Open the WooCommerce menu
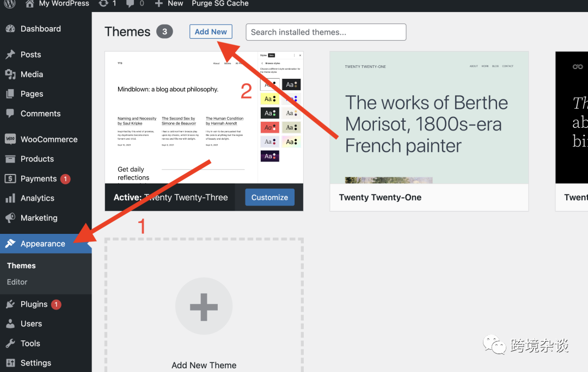The width and height of the screenshot is (588, 372). [x=49, y=139]
